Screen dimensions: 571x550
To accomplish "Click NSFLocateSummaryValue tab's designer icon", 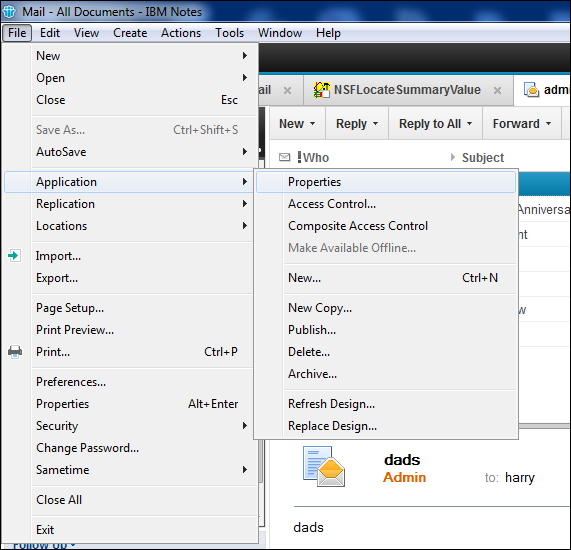I will click(x=322, y=90).
